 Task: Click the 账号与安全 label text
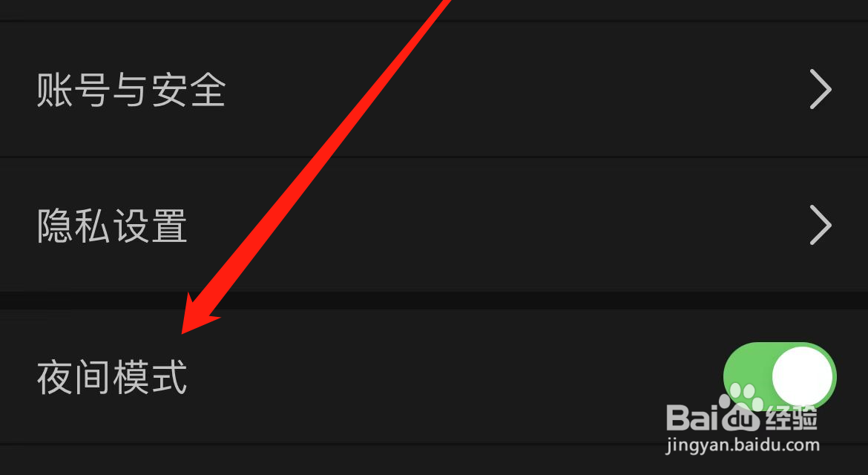click(x=131, y=90)
